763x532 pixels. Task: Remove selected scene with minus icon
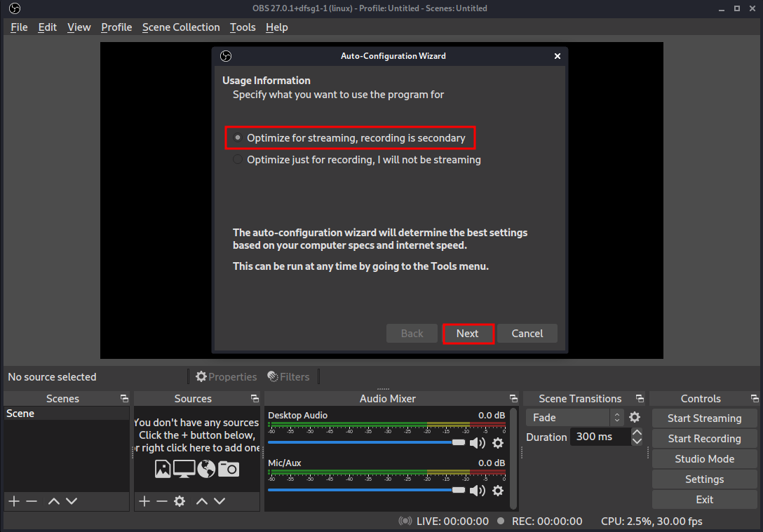coord(32,501)
